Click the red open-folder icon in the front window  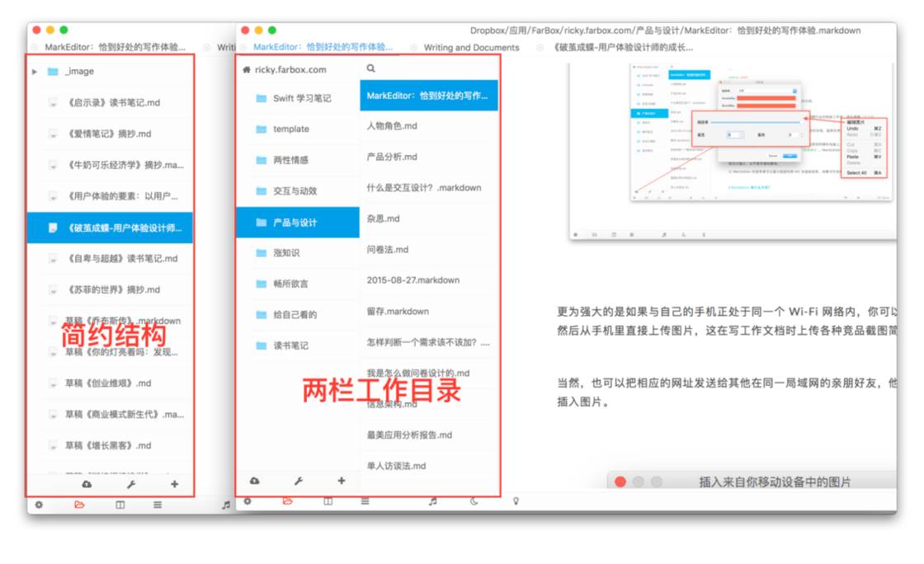pos(288,501)
